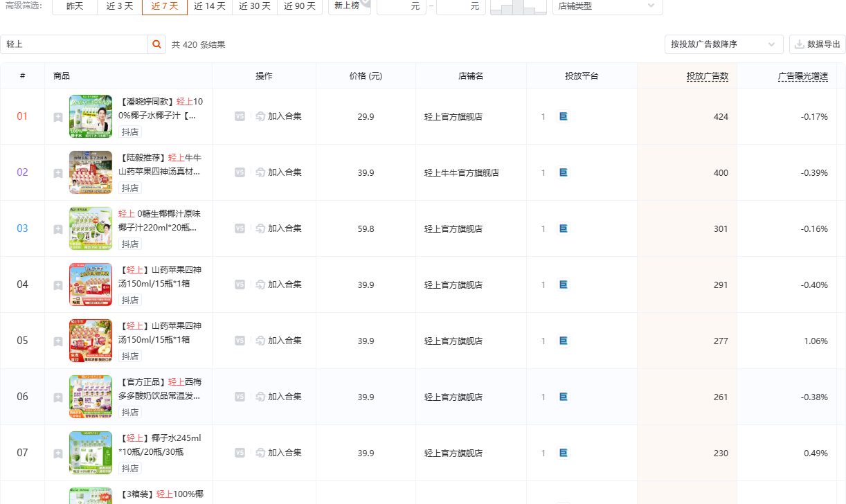Focus the search box containing 轻上
The width and height of the screenshot is (846, 504).
(x=74, y=44)
